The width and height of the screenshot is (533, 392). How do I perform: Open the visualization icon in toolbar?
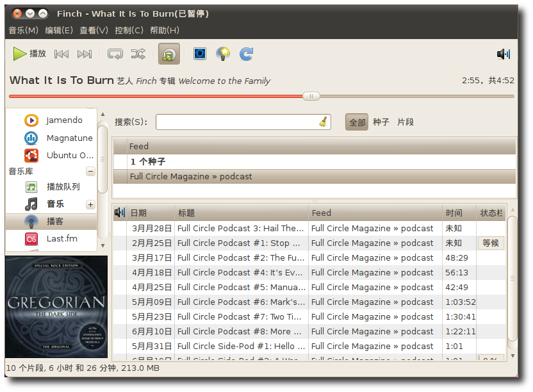(x=200, y=54)
